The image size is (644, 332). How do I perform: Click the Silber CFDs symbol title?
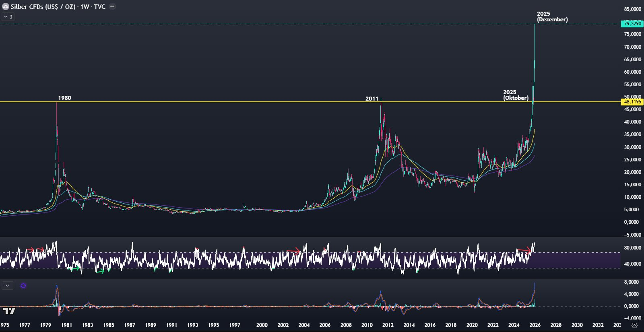tap(43, 7)
